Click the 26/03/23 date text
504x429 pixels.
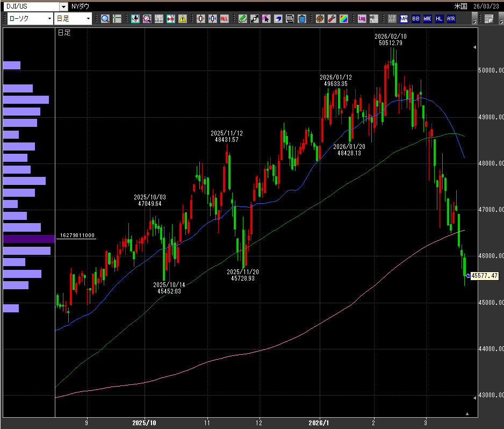(x=486, y=6)
